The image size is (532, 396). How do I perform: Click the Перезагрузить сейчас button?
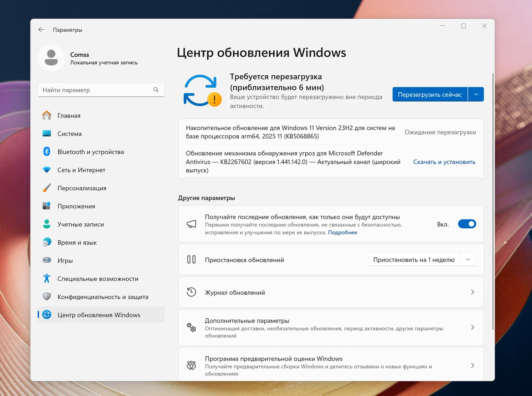(x=430, y=94)
